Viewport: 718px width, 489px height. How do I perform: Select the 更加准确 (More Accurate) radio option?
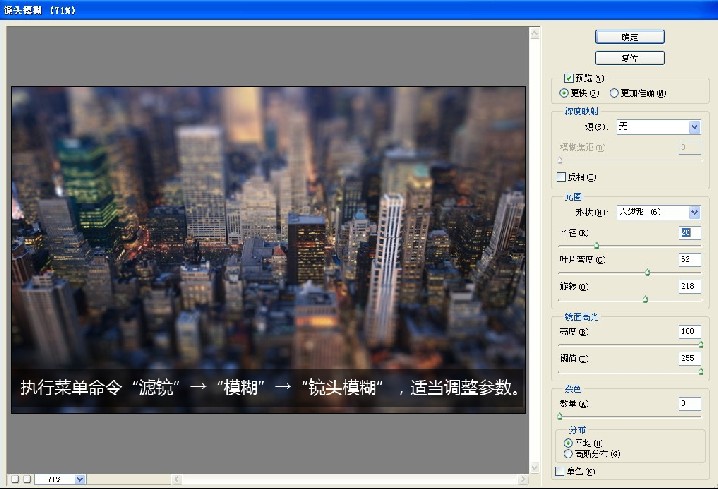[614, 92]
